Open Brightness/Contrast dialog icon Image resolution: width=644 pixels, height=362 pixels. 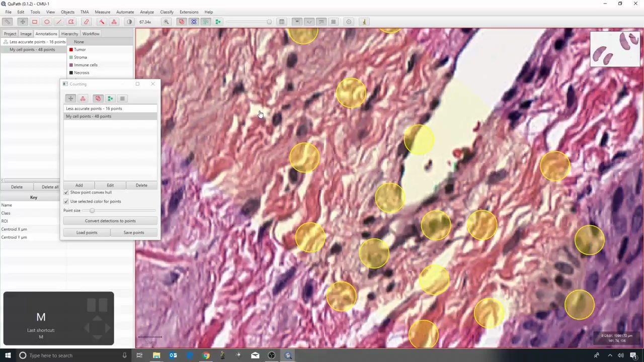pyautogui.click(x=129, y=22)
